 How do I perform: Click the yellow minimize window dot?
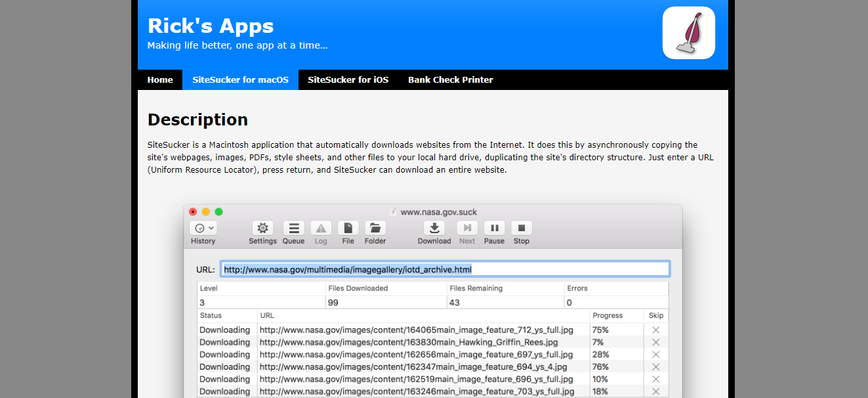pyautogui.click(x=206, y=211)
